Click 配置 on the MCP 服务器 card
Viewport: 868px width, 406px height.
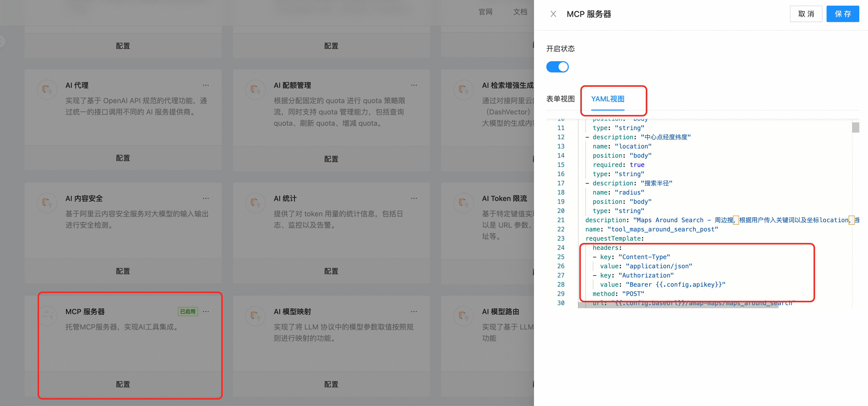pyautogui.click(x=123, y=384)
